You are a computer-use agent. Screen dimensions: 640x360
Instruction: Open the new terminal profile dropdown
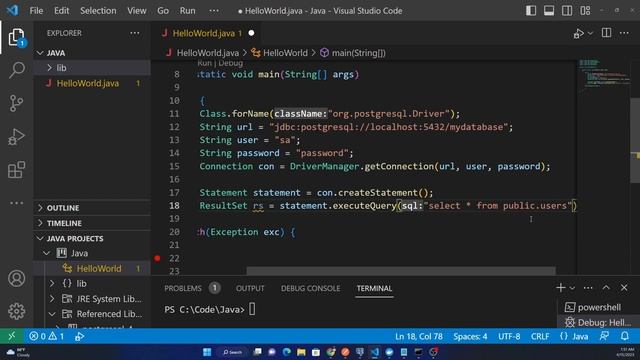tap(572, 288)
